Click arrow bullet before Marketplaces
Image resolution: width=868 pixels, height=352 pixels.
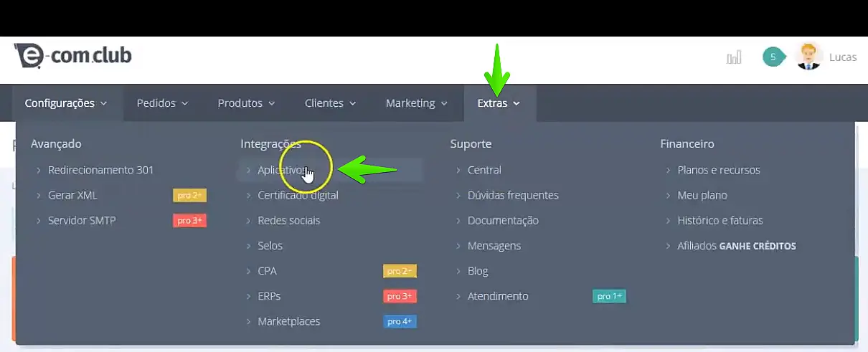pos(249,322)
